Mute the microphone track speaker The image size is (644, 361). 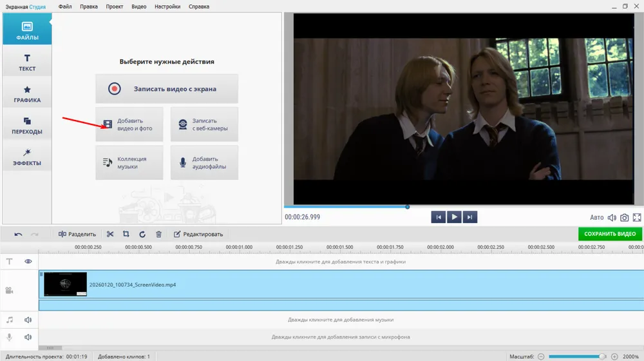[28, 337]
